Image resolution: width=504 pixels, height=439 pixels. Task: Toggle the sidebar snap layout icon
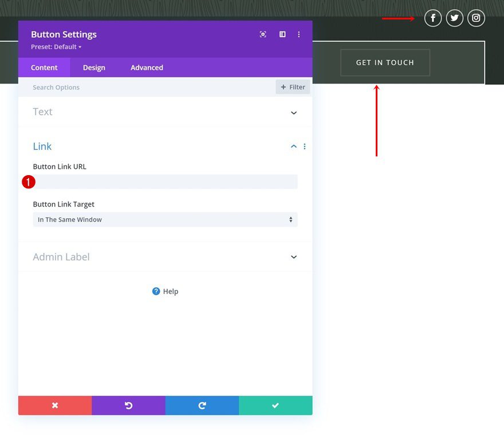282,34
